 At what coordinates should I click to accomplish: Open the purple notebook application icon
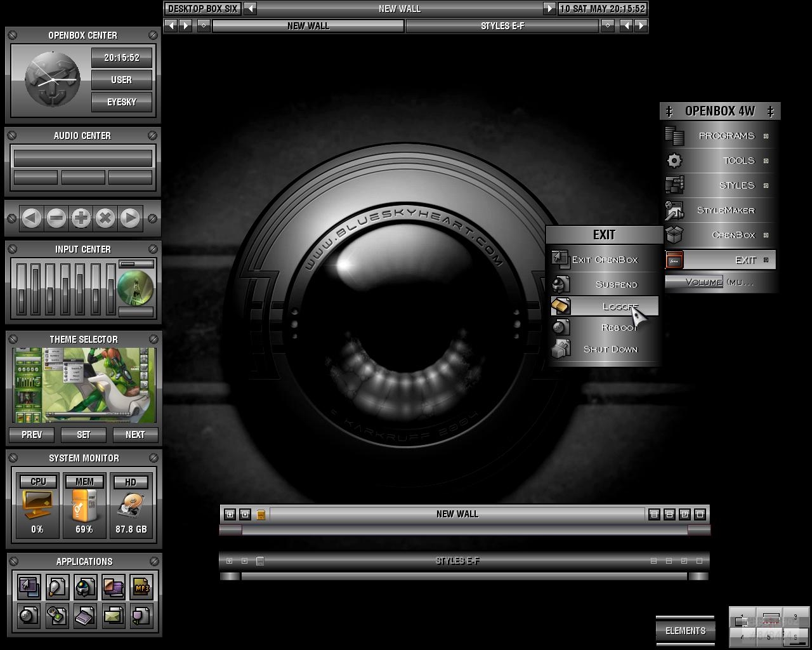tap(85, 615)
